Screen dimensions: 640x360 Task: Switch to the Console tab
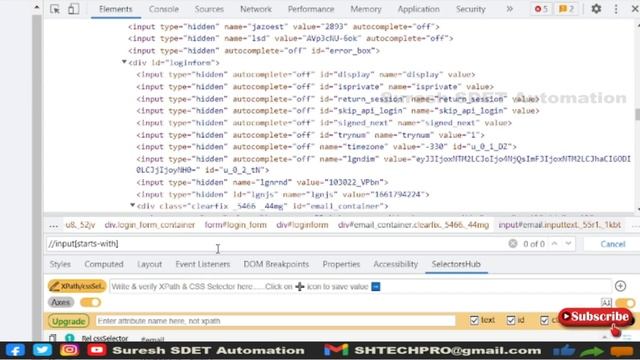(x=164, y=9)
